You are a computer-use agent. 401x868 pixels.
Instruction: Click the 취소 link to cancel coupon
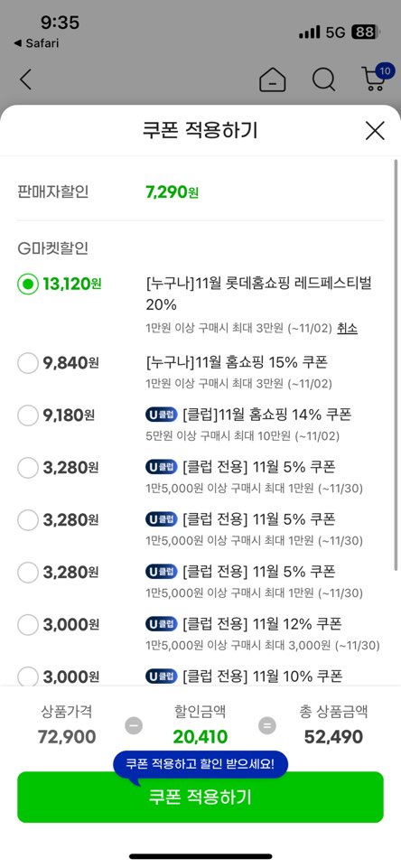tap(348, 328)
